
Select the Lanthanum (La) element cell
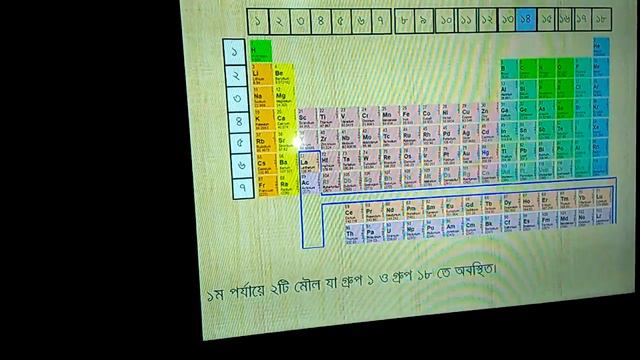(310, 162)
